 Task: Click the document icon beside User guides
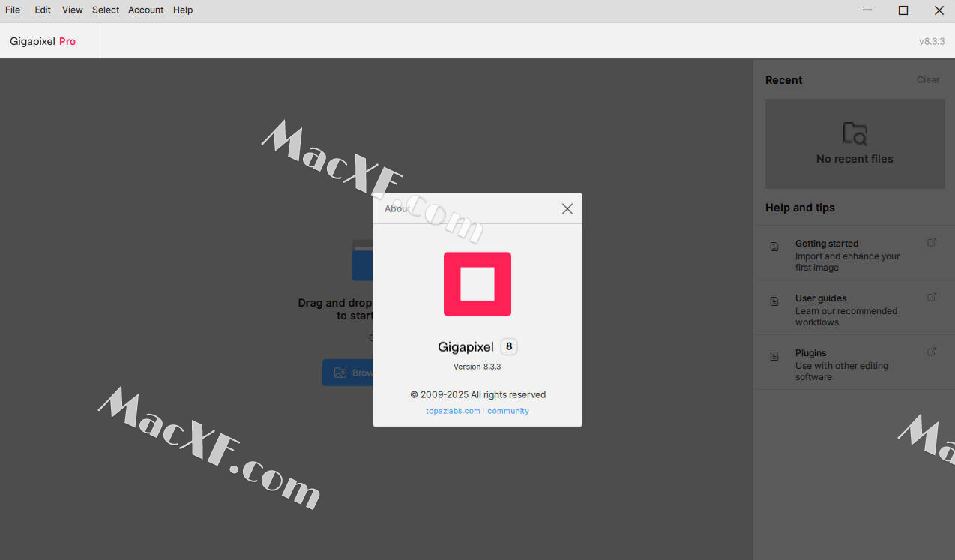[x=774, y=301]
